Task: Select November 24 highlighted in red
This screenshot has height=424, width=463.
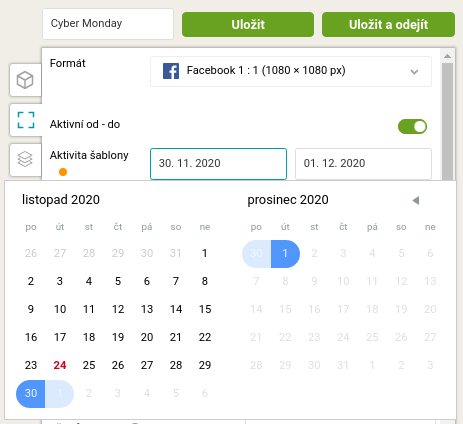Action: pos(60,365)
